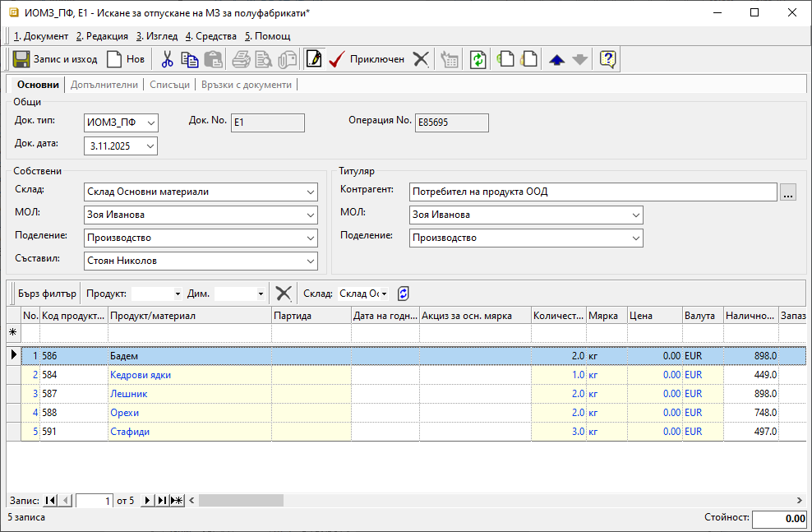Open the Док. дата date picker dropdown
Screen dimensions: 812x532
tap(150, 146)
